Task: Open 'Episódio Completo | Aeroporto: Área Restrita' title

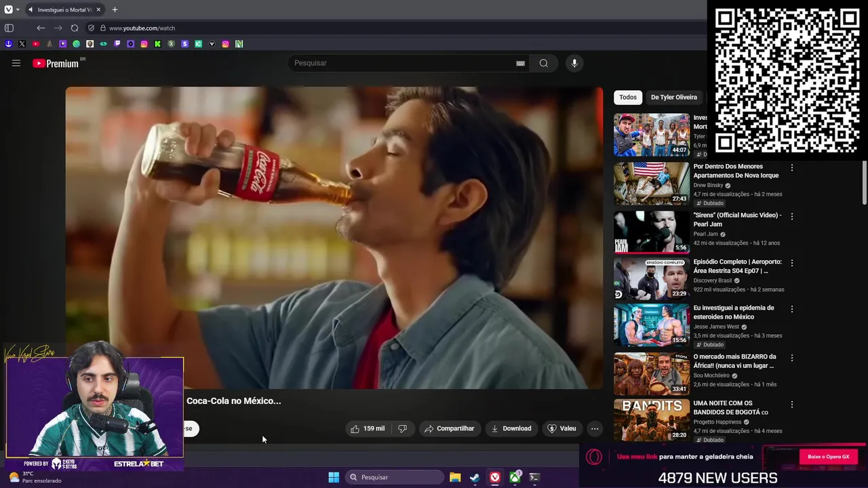Action: pos(737,266)
